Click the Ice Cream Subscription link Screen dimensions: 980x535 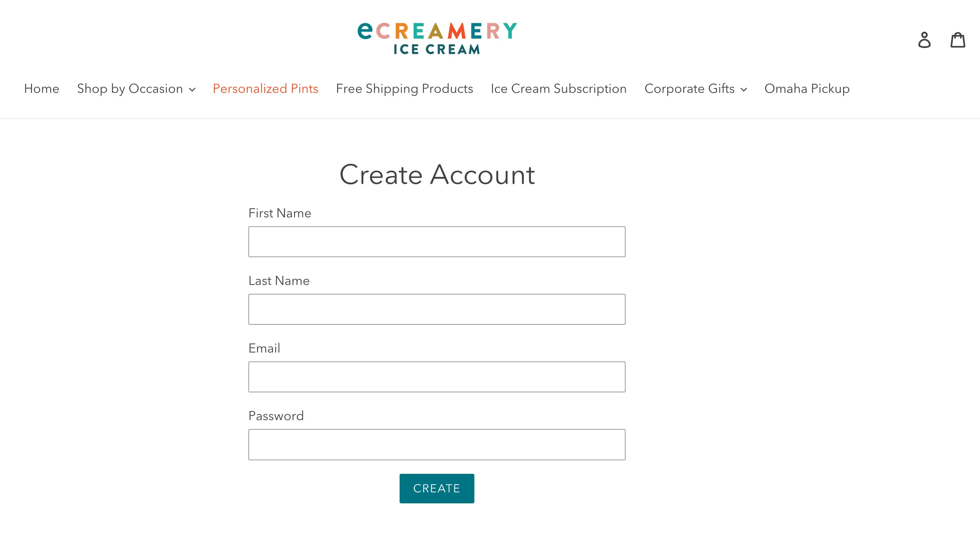(558, 88)
